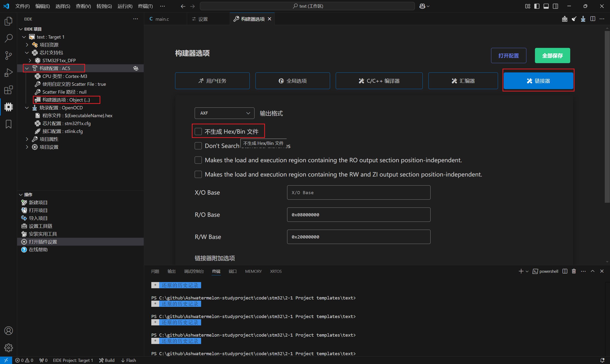This screenshot has height=364, width=610.
Task: Click the build icon in editor title bar
Action: tap(564, 19)
